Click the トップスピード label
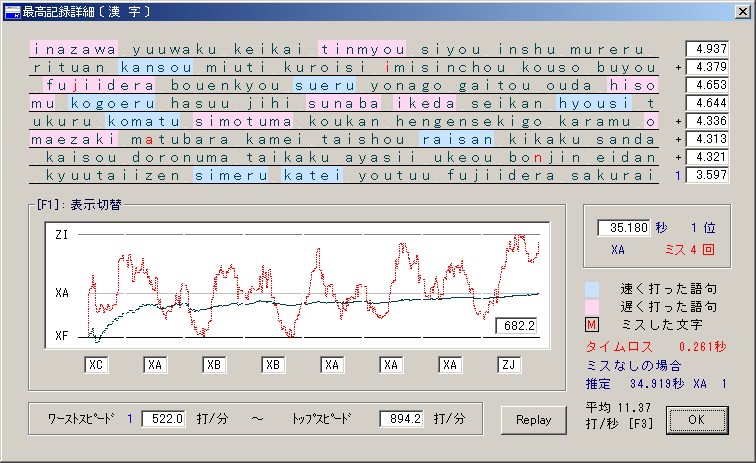The width and height of the screenshot is (756, 463). 321,419
